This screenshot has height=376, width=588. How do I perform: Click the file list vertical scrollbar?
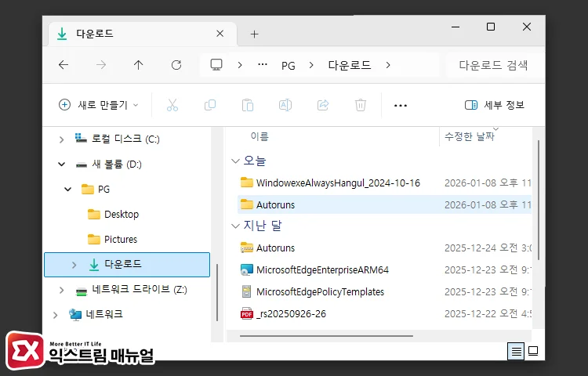[x=539, y=201]
